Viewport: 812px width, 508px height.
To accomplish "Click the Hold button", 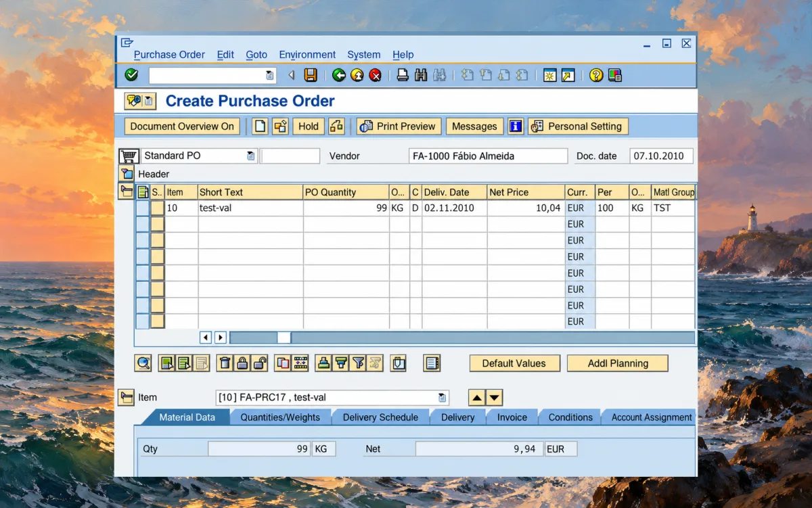I will click(309, 126).
